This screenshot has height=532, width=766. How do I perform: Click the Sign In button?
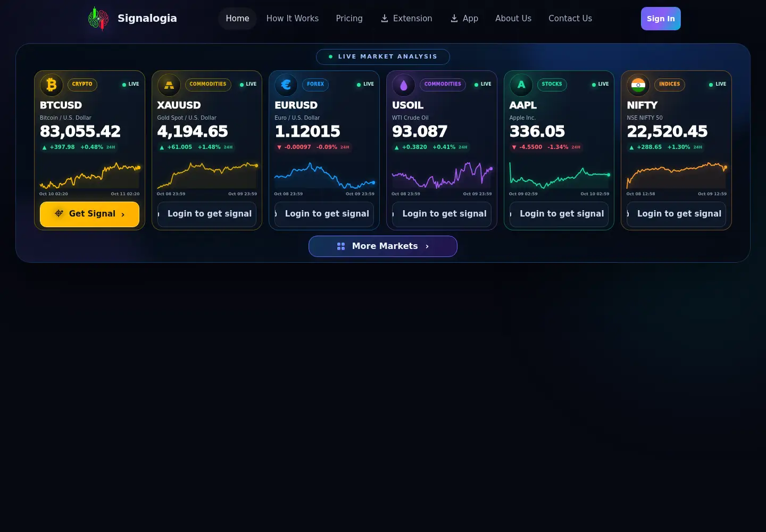coord(661,19)
